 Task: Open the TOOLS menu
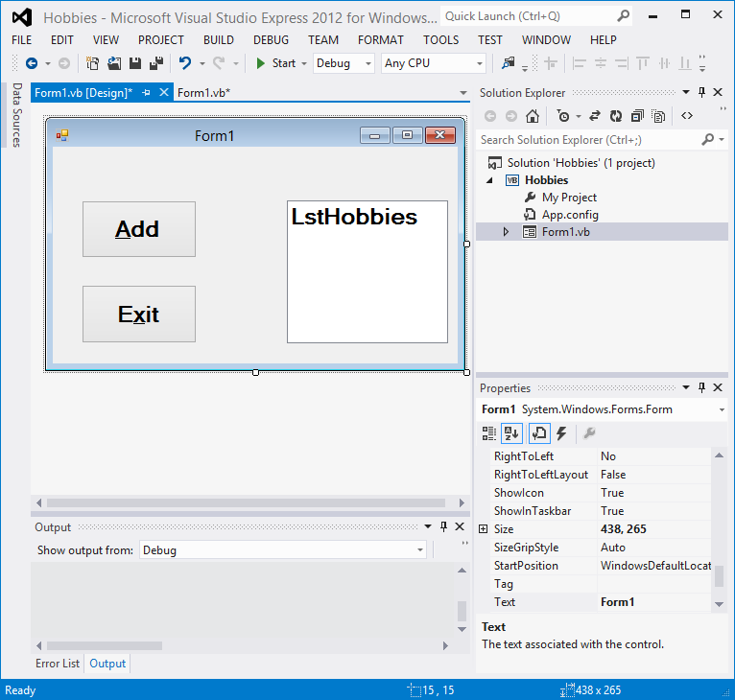pos(441,40)
